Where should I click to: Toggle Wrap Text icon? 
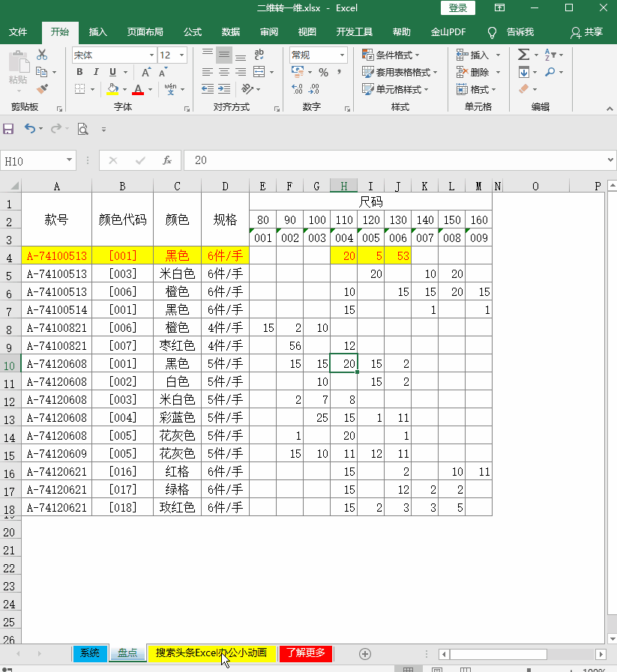pos(259,55)
